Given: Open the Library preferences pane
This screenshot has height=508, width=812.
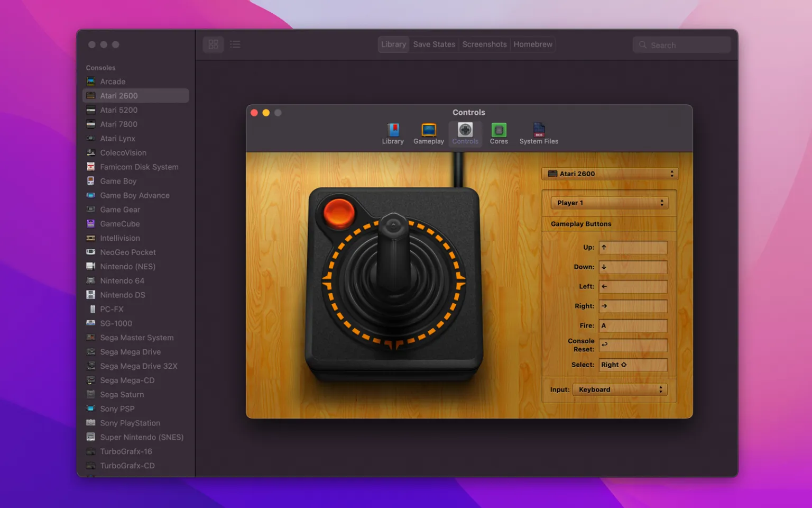Looking at the screenshot, I should click(392, 133).
